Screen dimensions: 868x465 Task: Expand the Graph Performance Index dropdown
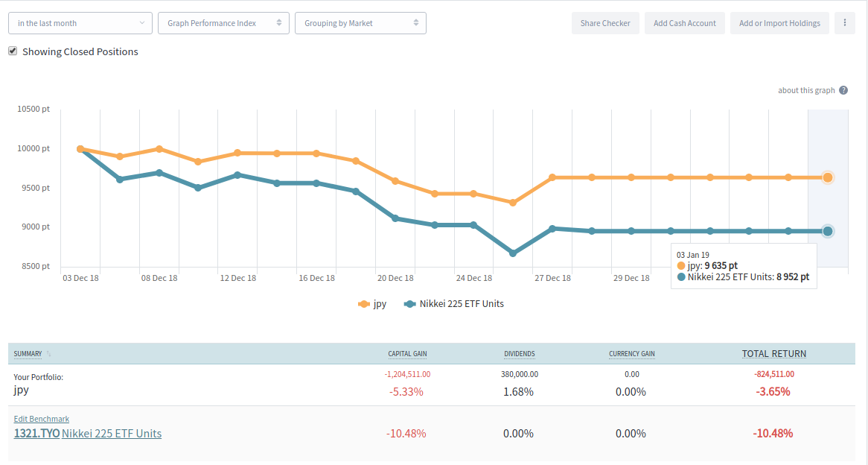coord(224,23)
